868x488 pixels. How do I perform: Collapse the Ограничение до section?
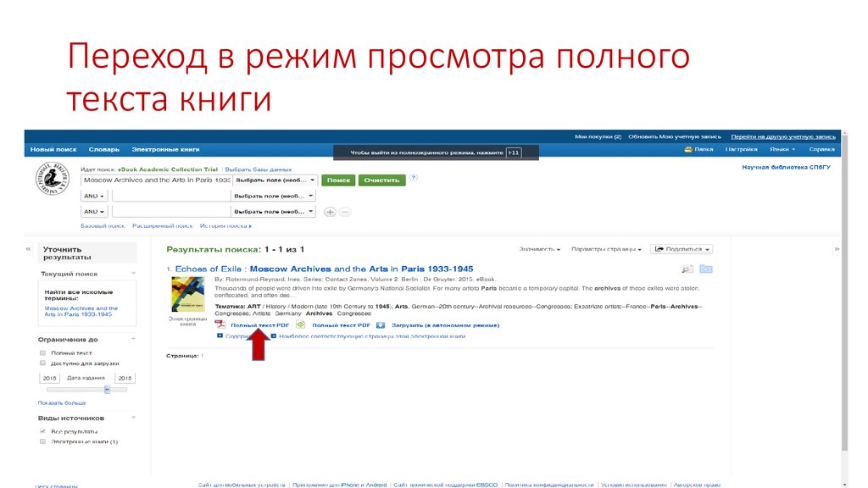(x=133, y=339)
